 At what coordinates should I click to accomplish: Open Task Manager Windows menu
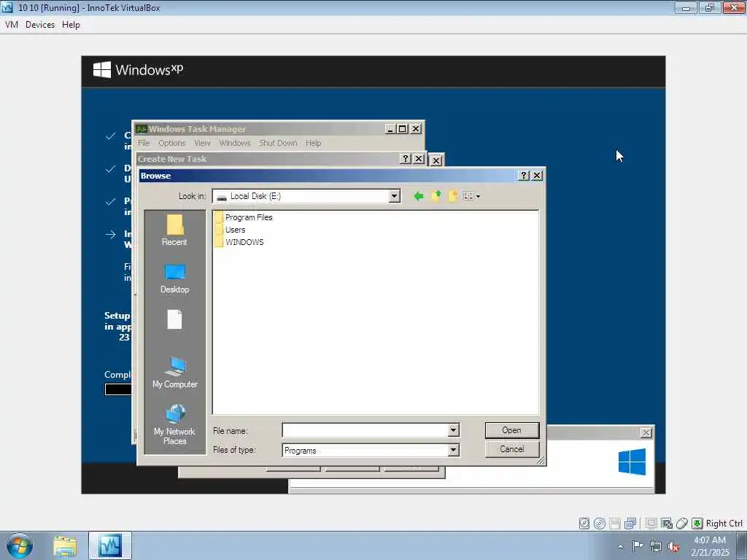pos(235,143)
